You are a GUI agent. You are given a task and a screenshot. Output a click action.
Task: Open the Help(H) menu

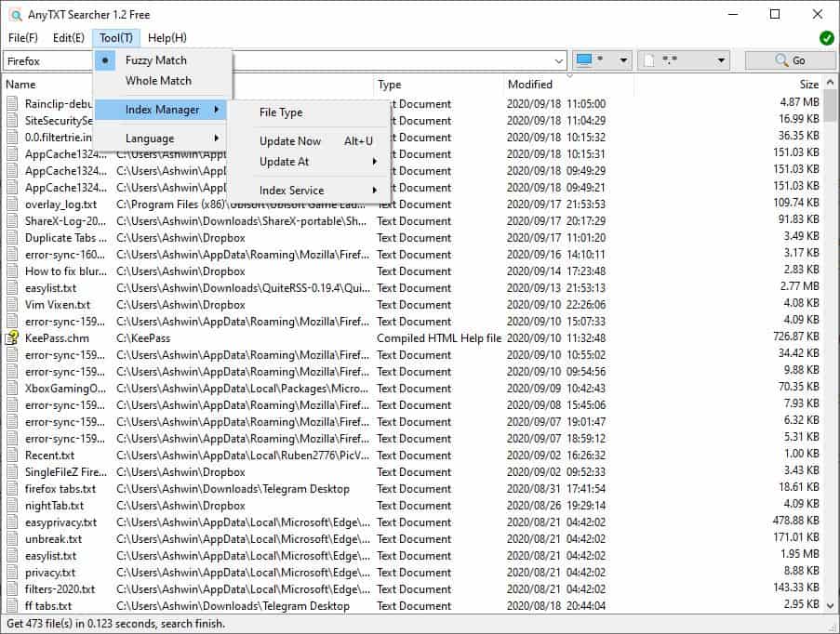click(x=167, y=38)
